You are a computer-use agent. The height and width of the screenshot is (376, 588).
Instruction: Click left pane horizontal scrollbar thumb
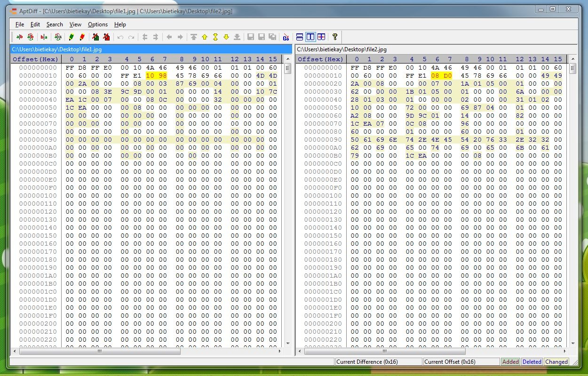click(100, 351)
